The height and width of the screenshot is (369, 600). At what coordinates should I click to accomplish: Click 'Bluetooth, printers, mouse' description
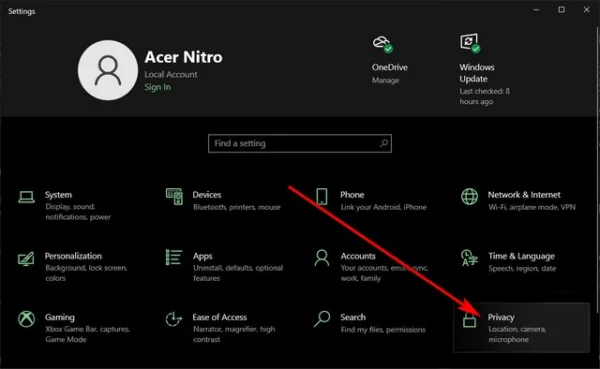(x=236, y=207)
